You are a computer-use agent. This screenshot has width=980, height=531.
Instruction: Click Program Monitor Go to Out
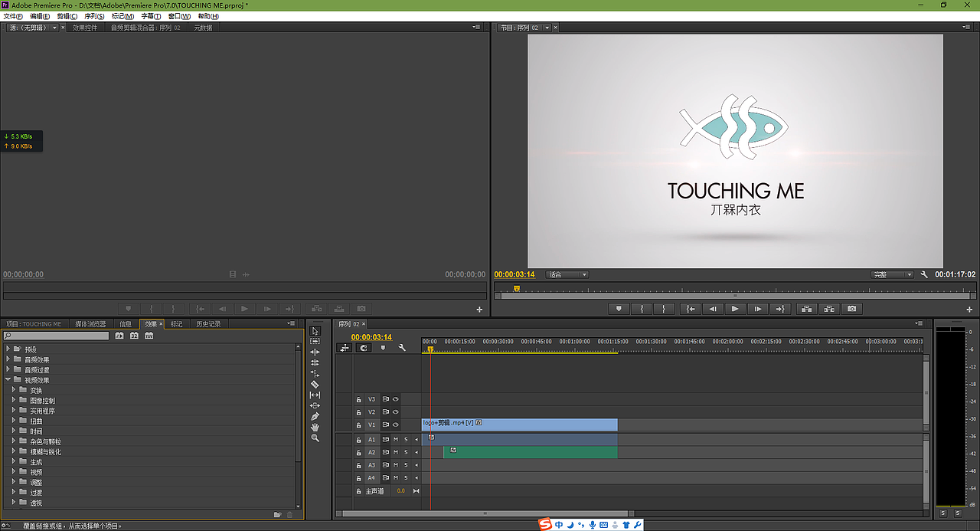779,309
